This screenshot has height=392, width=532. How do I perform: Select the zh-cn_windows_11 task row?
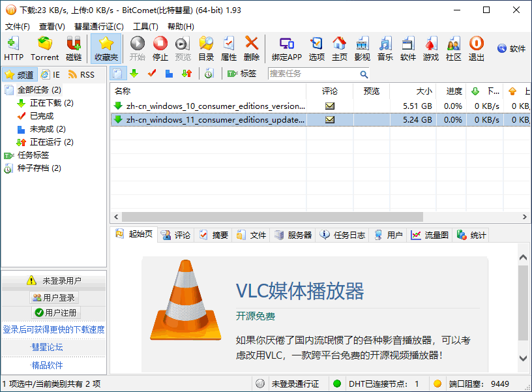tap(320, 119)
